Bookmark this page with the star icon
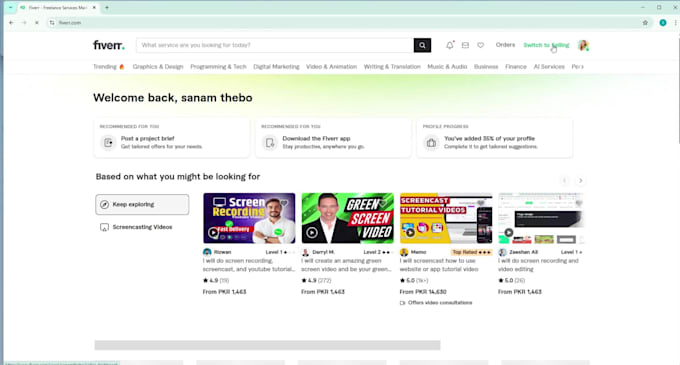680x365 pixels. 645,23
